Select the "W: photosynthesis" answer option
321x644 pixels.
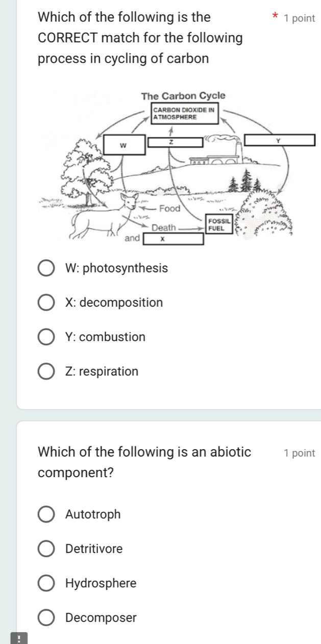(46, 268)
